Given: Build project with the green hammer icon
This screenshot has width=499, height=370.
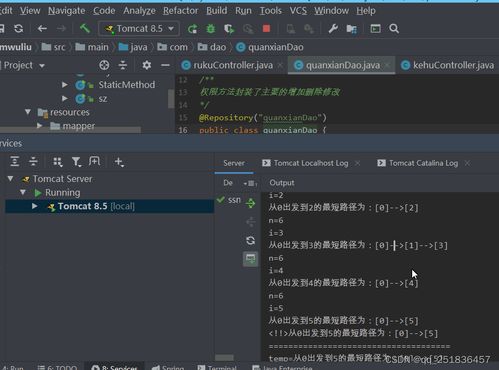Looking at the screenshot, I should (85, 28).
